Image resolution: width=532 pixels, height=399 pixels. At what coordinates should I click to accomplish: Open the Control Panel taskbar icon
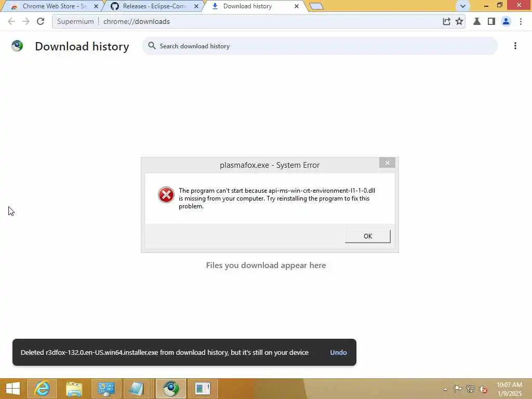106,389
